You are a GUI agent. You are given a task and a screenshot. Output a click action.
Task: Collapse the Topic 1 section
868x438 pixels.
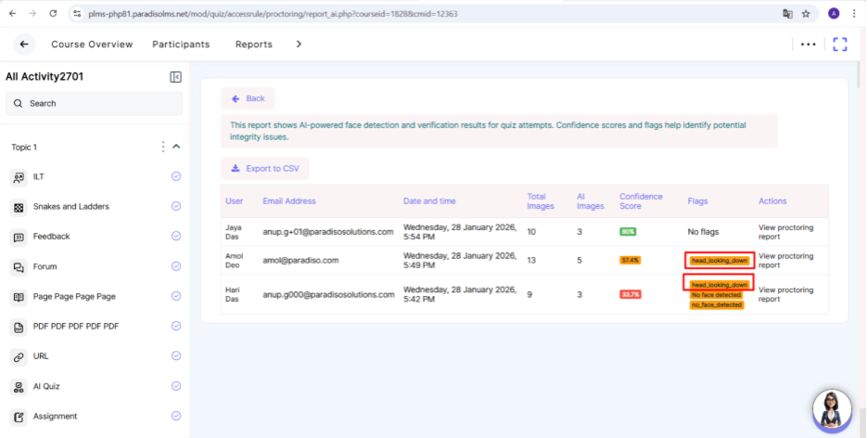tap(176, 147)
